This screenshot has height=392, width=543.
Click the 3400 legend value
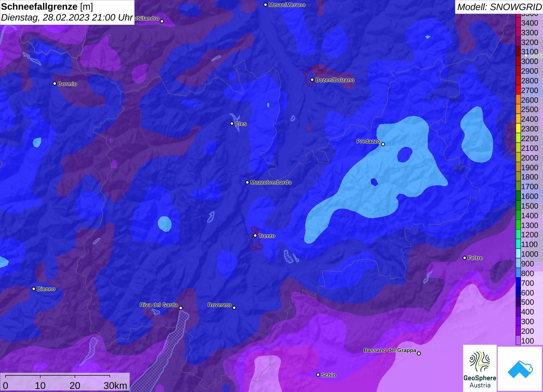[x=530, y=23]
